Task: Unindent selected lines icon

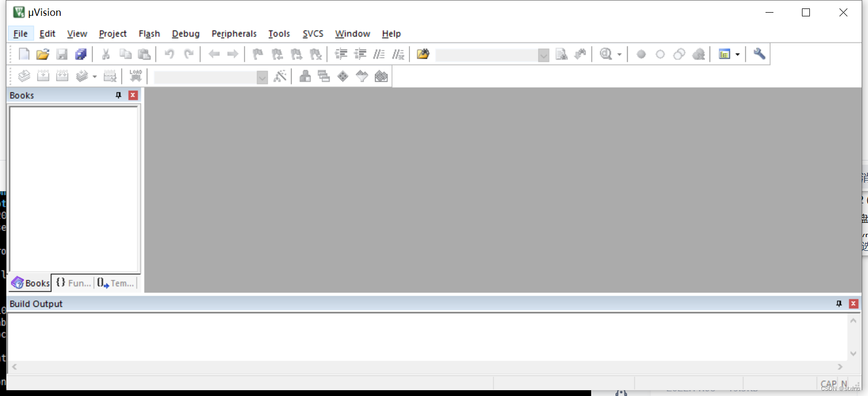Action: 360,54
